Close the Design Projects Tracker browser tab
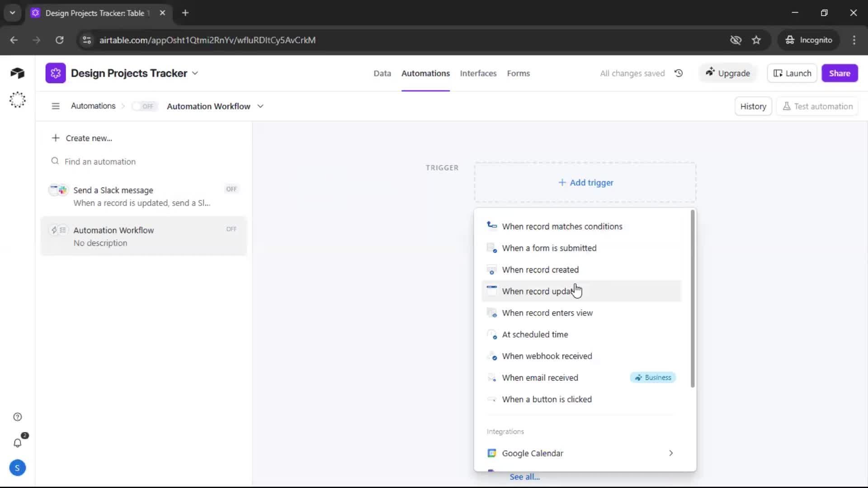Screen dimensions: 868x488 tap(162, 13)
